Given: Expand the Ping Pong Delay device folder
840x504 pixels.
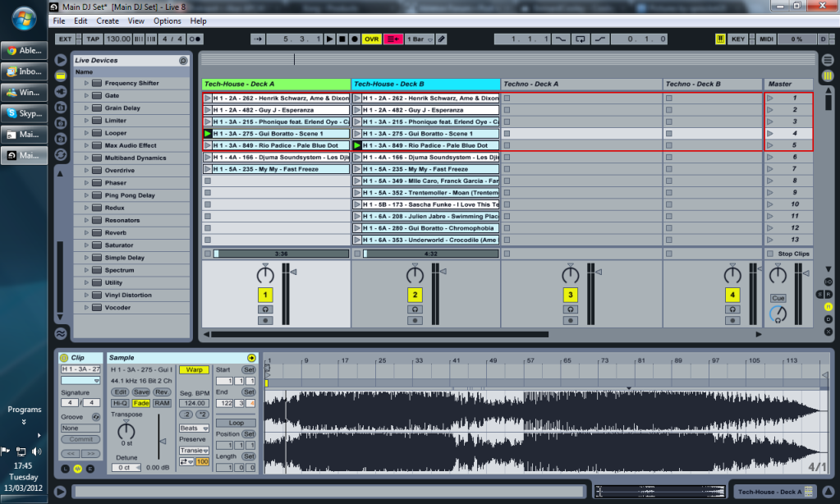Looking at the screenshot, I should point(86,195).
